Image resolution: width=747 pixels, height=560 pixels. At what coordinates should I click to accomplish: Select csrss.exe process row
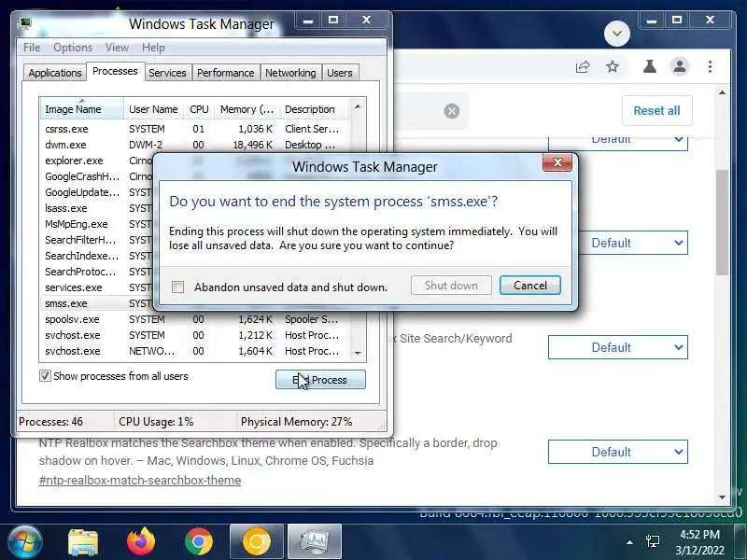pos(194,129)
